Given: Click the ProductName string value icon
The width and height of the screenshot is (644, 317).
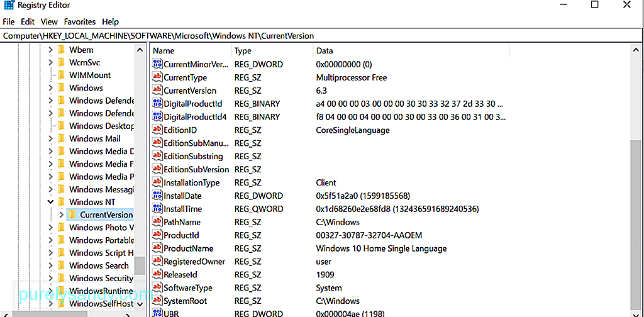Looking at the screenshot, I should point(157,248).
